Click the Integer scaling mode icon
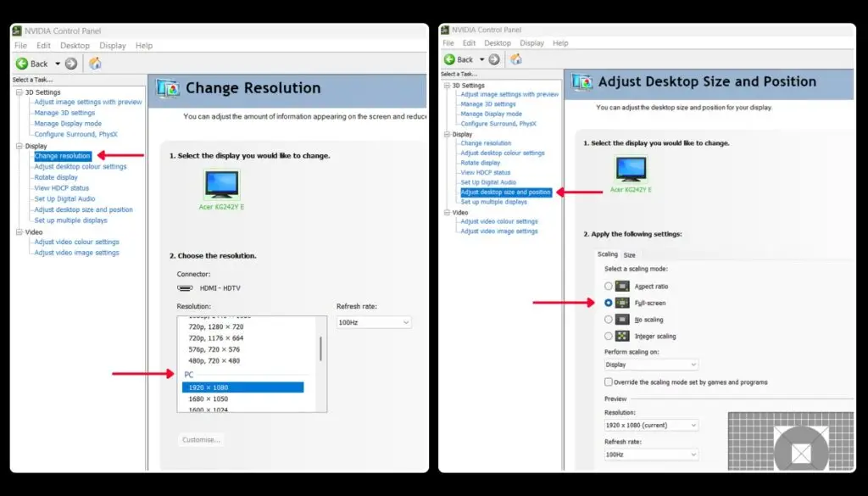This screenshot has height=496, width=868. click(622, 336)
